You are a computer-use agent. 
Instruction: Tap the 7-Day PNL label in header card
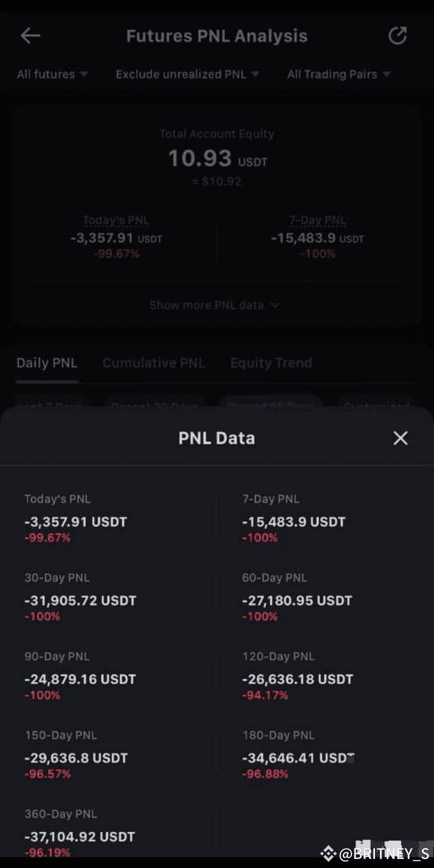tap(318, 221)
